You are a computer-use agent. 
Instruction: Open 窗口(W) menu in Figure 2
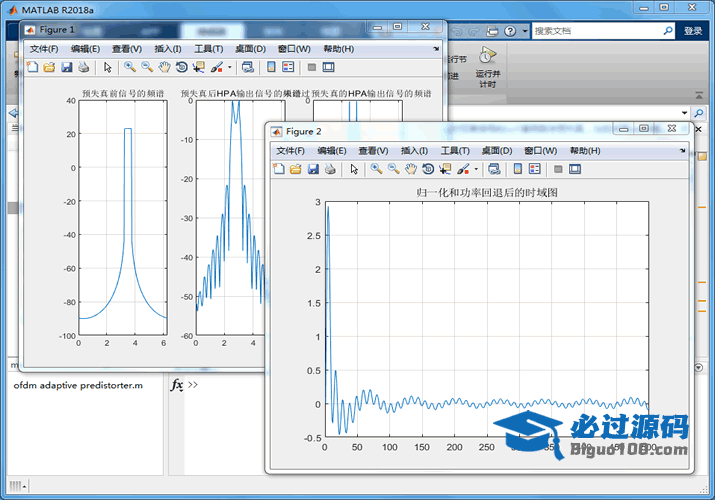[540, 151]
